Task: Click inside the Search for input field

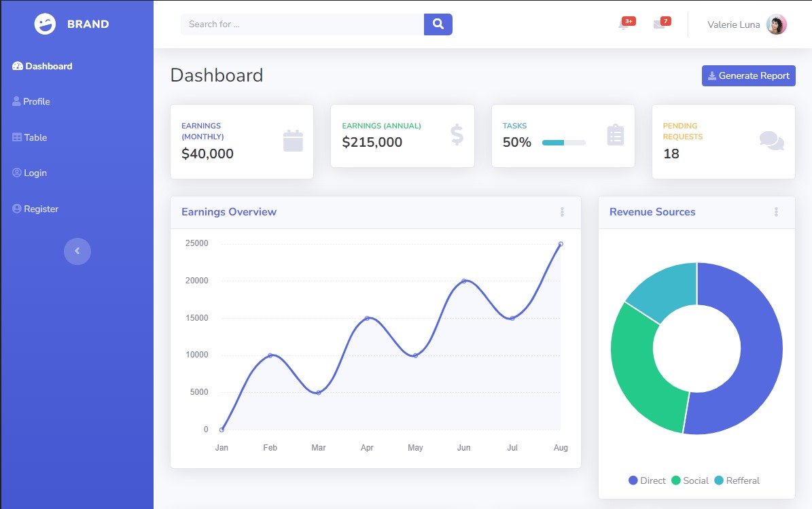Action: click(x=302, y=24)
